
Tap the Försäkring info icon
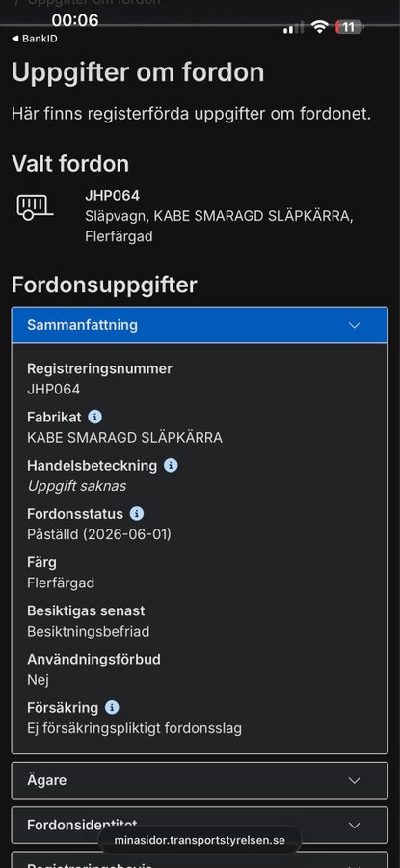coord(112,708)
